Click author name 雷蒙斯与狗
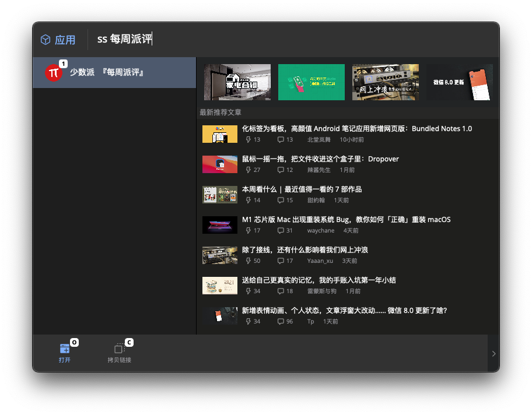532x415 pixels. coord(321,291)
